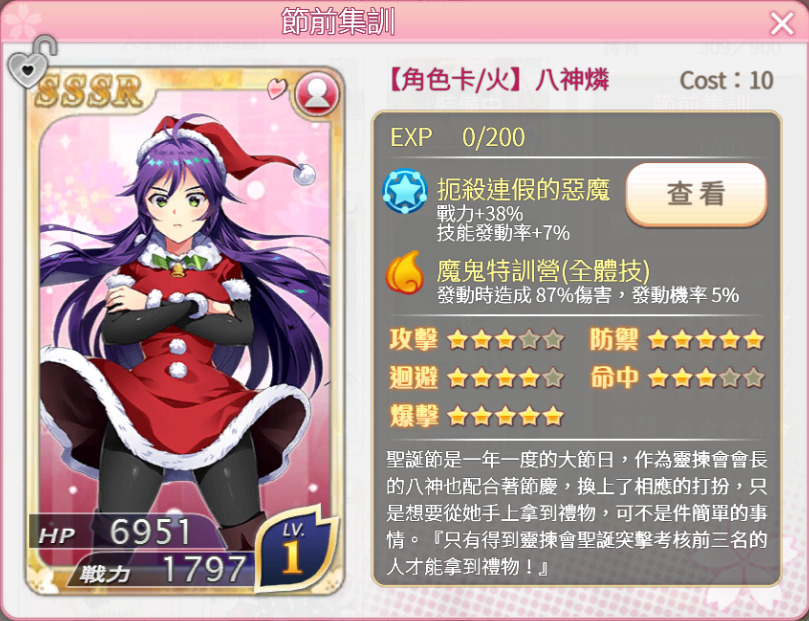Click the LV. 1 level badge
The width and height of the screenshot is (809, 621).
point(295,547)
